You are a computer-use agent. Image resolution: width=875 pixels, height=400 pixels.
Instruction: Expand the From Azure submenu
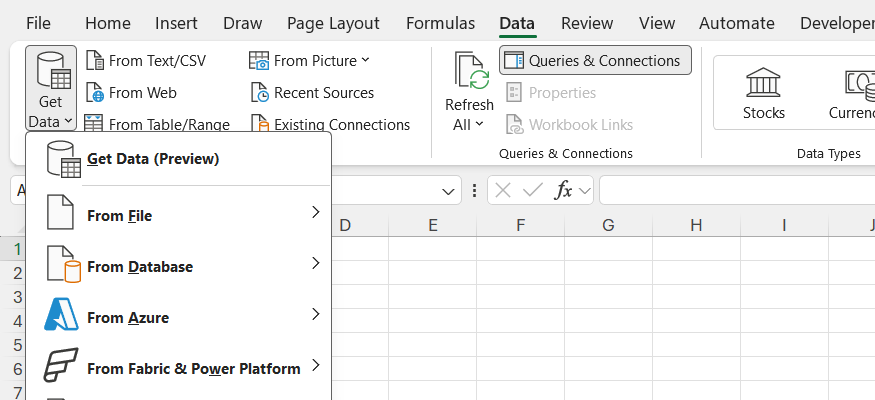point(178,317)
